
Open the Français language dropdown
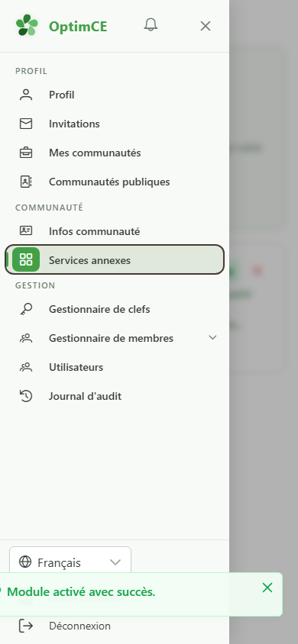pyautogui.click(x=70, y=562)
